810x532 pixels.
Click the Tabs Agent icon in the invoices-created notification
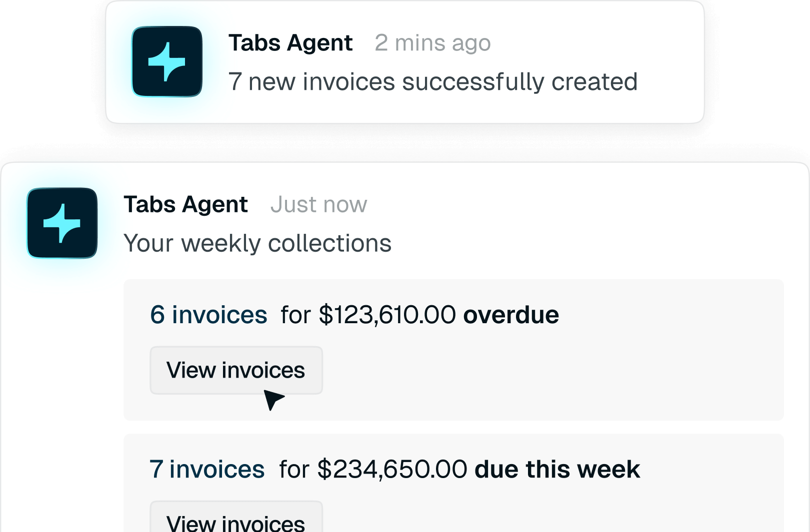[x=167, y=61]
